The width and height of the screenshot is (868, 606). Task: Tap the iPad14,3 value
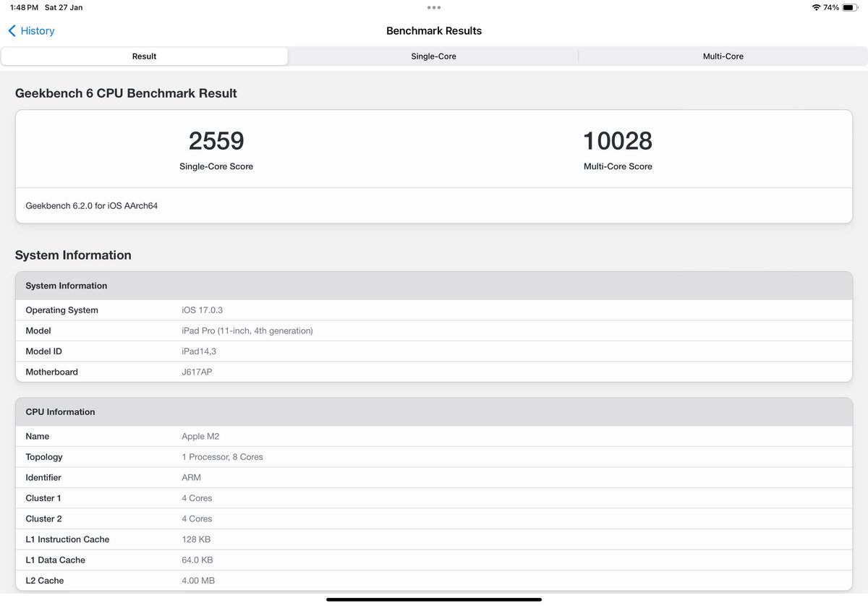[x=199, y=351]
